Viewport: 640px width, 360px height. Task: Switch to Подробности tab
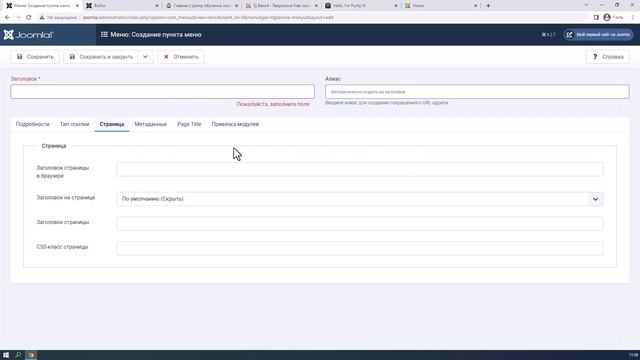coord(33,124)
